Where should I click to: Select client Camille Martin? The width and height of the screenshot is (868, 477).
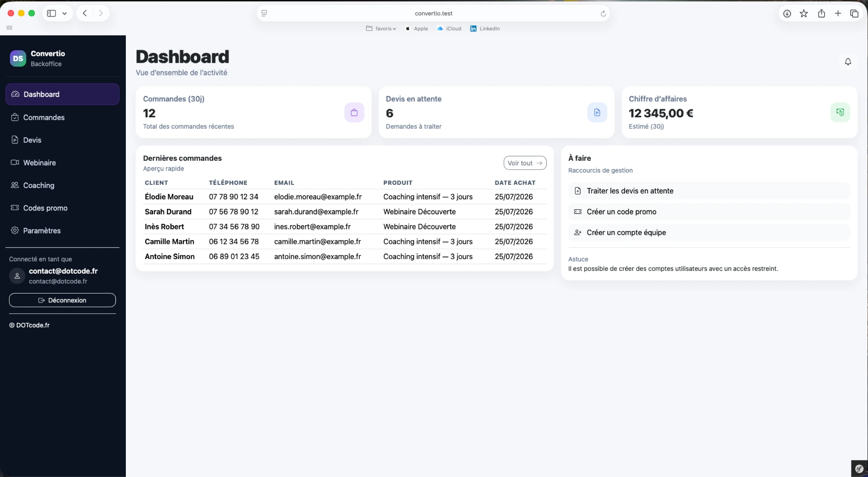(x=169, y=242)
